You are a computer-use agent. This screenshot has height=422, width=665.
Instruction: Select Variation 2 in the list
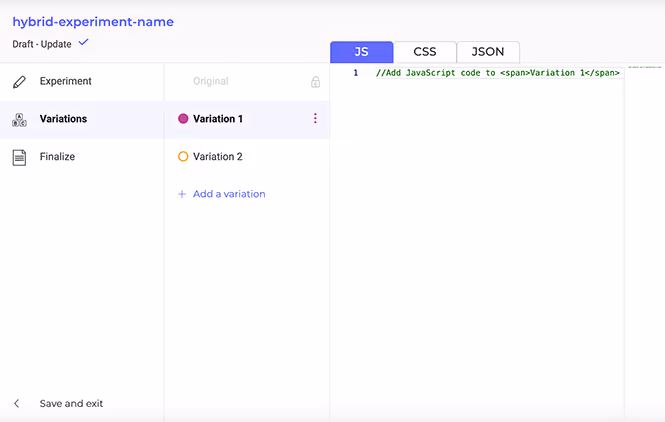click(247, 157)
